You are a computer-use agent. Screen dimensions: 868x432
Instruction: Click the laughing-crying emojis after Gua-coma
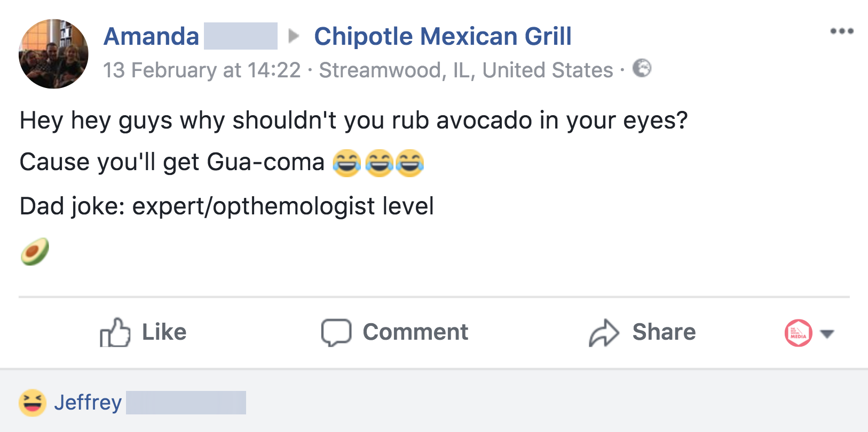pos(378,163)
